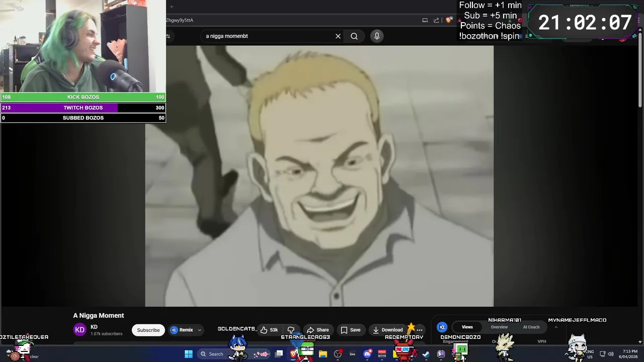Open the three-dot more actions menu
Screen dimensions: 644x362
420,330
